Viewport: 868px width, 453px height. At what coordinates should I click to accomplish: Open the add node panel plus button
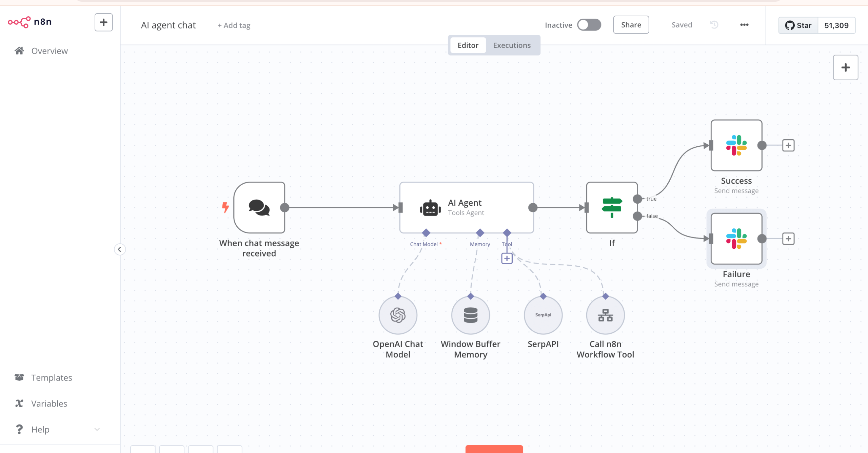(x=846, y=67)
